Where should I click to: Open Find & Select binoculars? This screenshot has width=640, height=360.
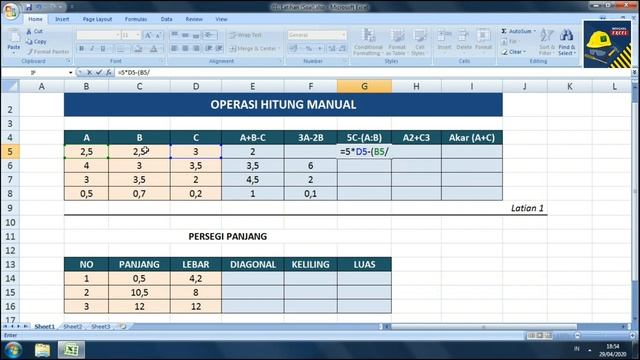(567, 42)
